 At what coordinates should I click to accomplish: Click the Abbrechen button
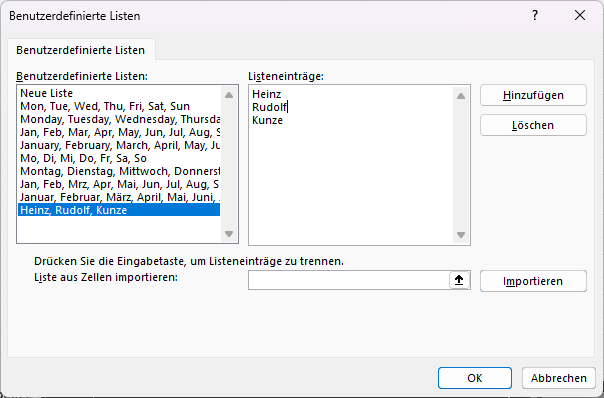coord(559,378)
